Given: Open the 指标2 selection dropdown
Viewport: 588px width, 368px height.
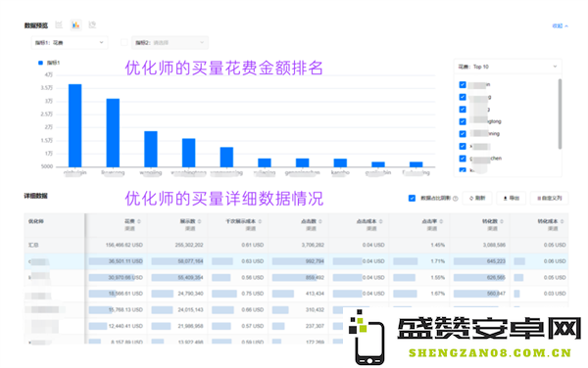Looking at the screenshot, I should pos(170,43).
